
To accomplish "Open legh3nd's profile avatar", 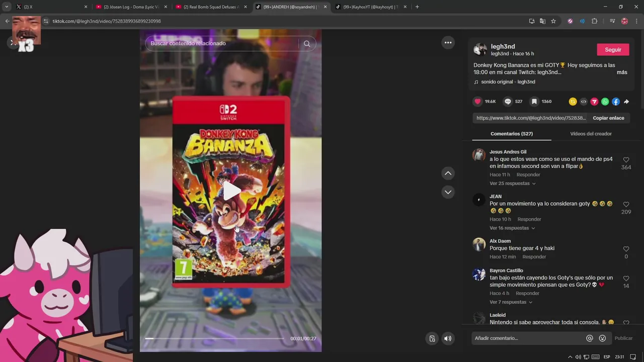I will (480, 50).
